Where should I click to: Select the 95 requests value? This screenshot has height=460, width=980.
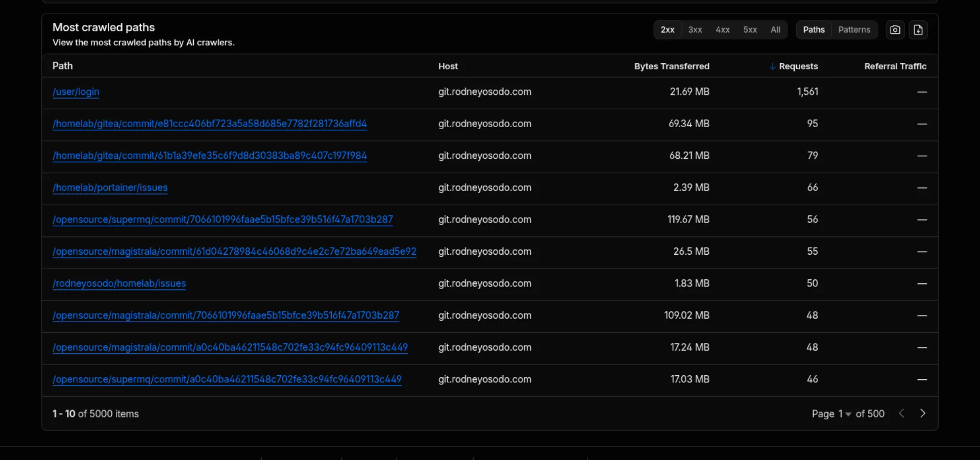coord(813,124)
